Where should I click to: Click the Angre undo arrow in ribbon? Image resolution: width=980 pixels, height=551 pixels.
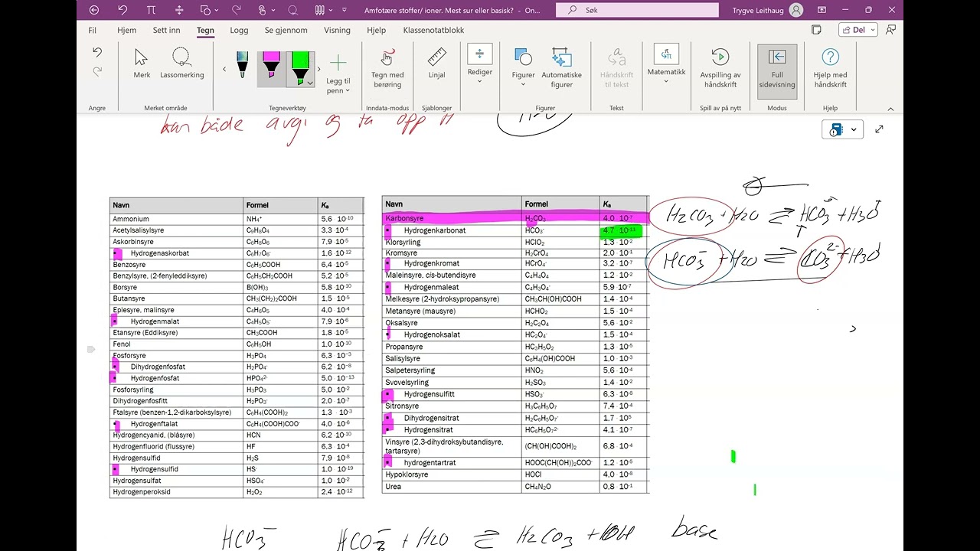coord(97,53)
